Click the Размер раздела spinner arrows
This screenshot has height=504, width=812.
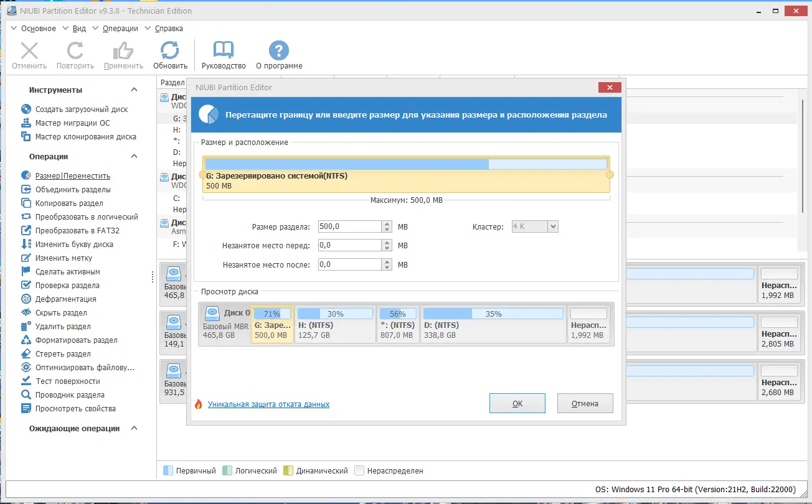coord(387,226)
